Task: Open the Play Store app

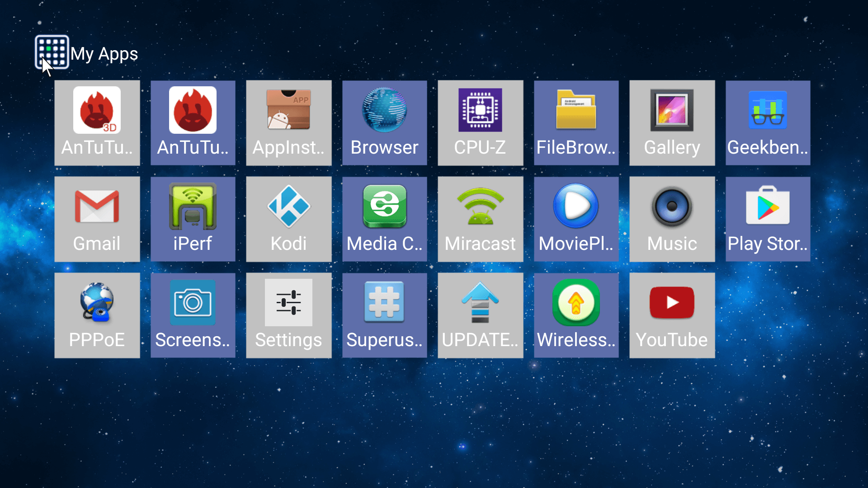Action: (768, 219)
